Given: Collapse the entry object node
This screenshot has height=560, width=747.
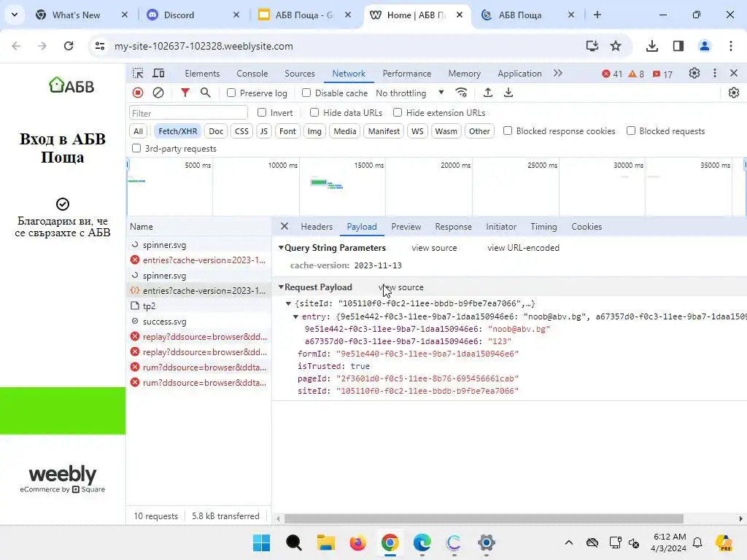Looking at the screenshot, I should (x=296, y=316).
